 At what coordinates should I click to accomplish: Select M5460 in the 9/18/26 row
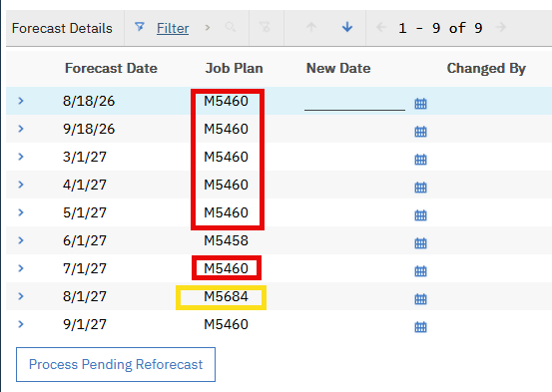[226, 129]
